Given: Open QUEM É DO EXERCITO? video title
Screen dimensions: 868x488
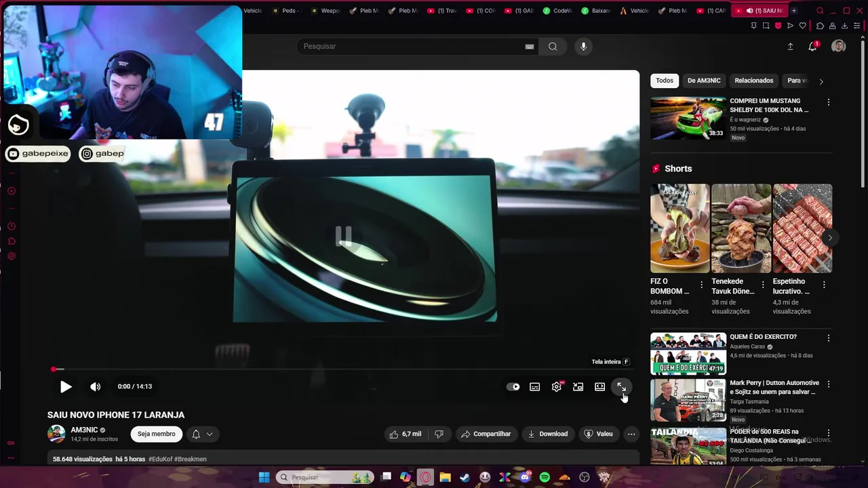Looking at the screenshot, I should point(763,337).
